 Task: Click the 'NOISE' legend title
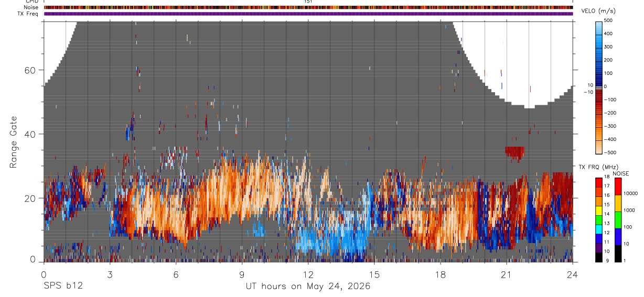(x=620, y=173)
